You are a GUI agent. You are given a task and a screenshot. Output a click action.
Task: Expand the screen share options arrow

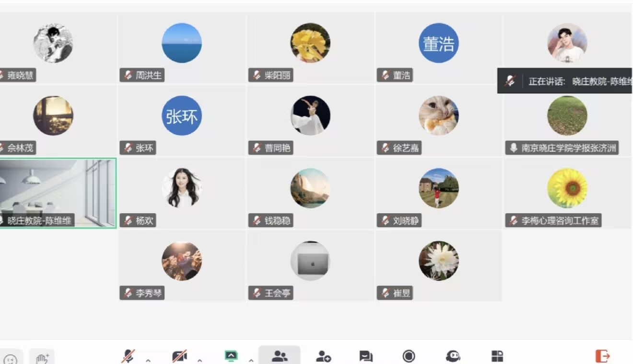click(251, 360)
